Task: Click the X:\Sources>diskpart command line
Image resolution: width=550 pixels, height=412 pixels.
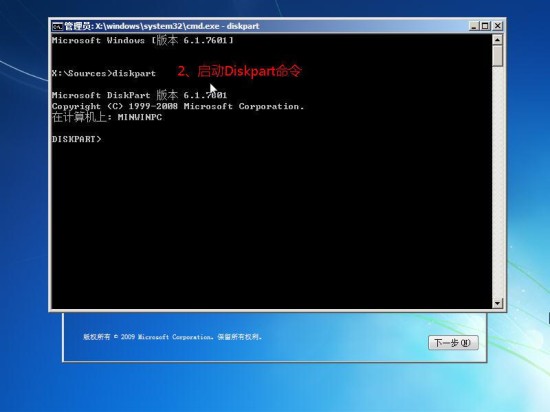Action: point(104,73)
